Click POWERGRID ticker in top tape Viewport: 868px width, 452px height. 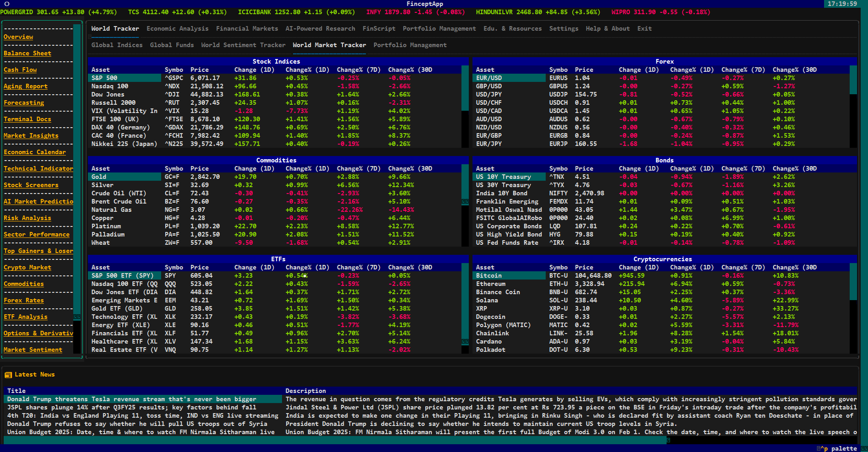(59, 12)
